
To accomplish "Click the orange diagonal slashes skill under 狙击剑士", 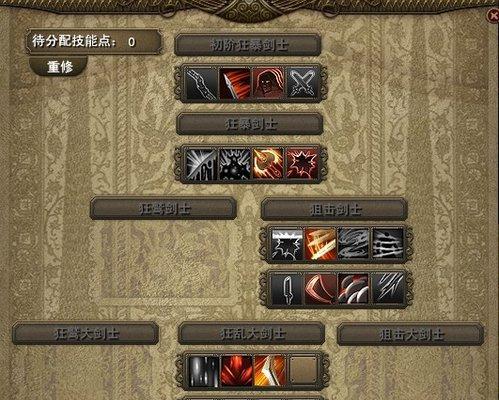I will point(320,244).
